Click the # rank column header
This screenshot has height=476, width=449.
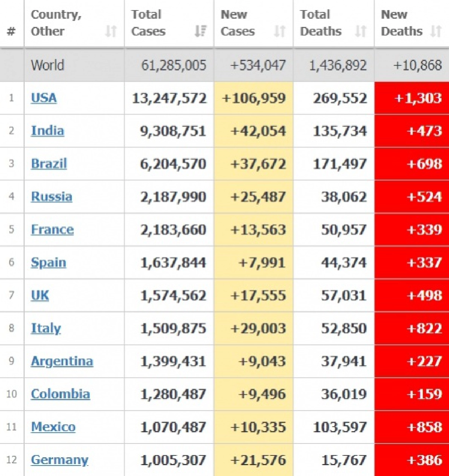pyautogui.click(x=11, y=31)
